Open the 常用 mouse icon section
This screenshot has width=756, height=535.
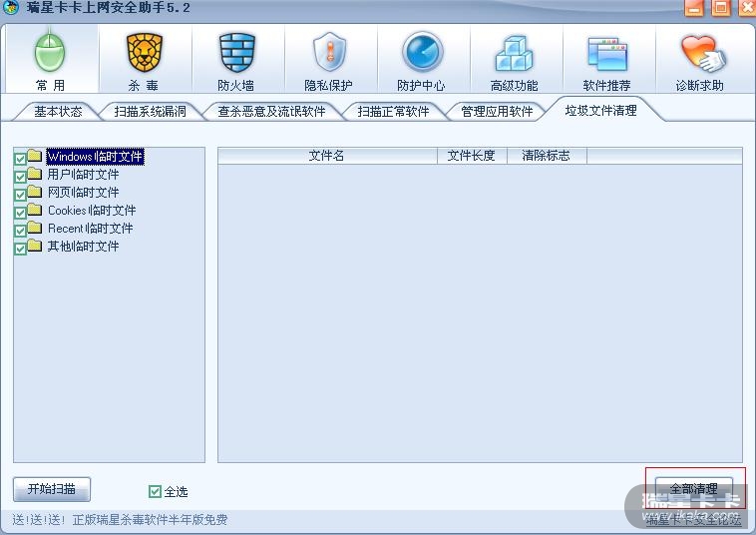[50, 59]
